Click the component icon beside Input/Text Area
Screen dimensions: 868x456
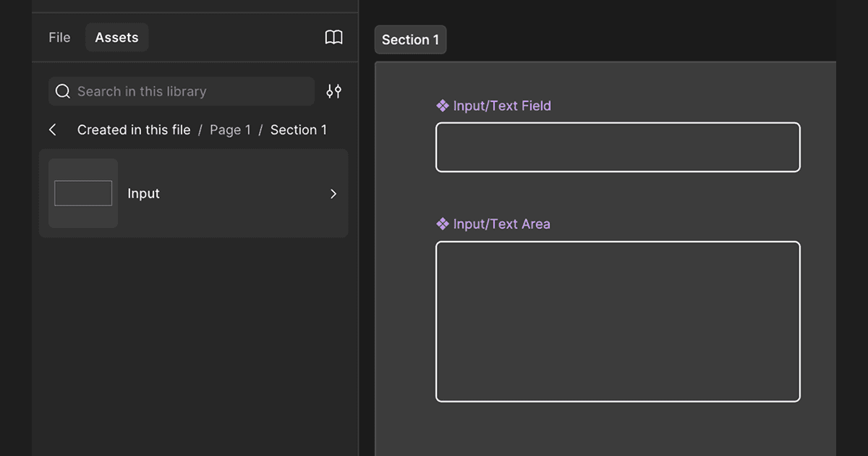tap(443, 224)
